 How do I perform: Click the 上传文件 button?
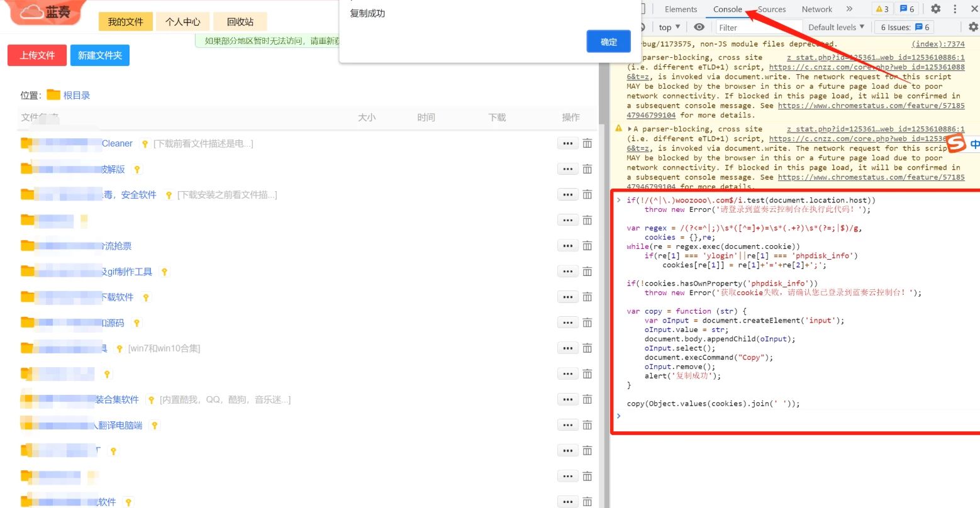pos(37,55)
